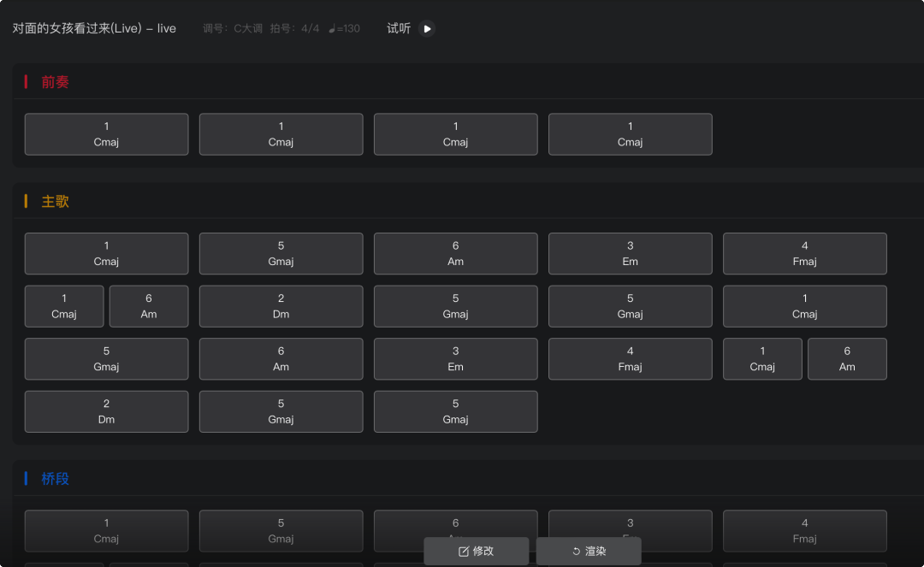Select the half-width Cmaj chord in 主歌 third row
The height and width of the screenshot is (567, 924).
[762, 359]
